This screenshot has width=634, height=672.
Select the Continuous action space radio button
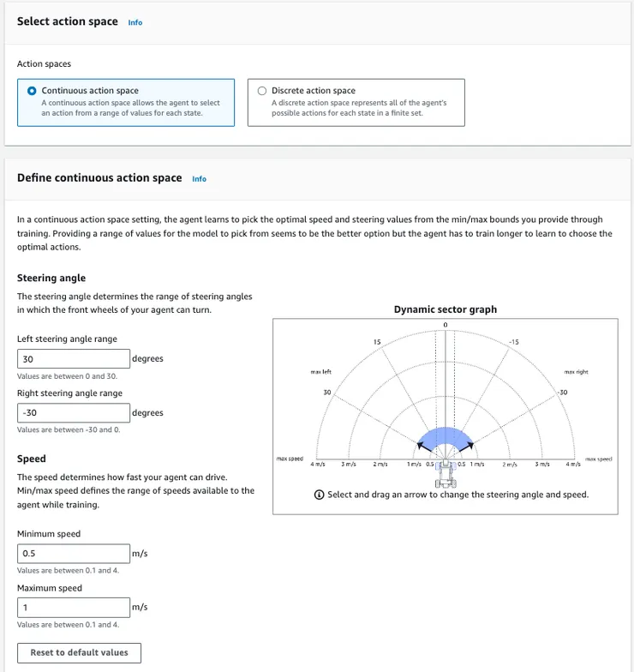(x=33, y=91)
